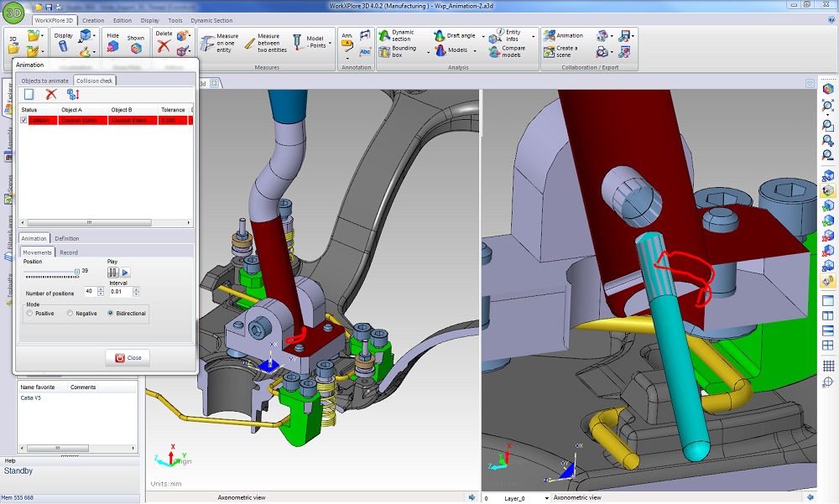Viewport: 839px width, 504px height.
Task: Click the Close button in Animation dialog
Action: pos(128,357)
